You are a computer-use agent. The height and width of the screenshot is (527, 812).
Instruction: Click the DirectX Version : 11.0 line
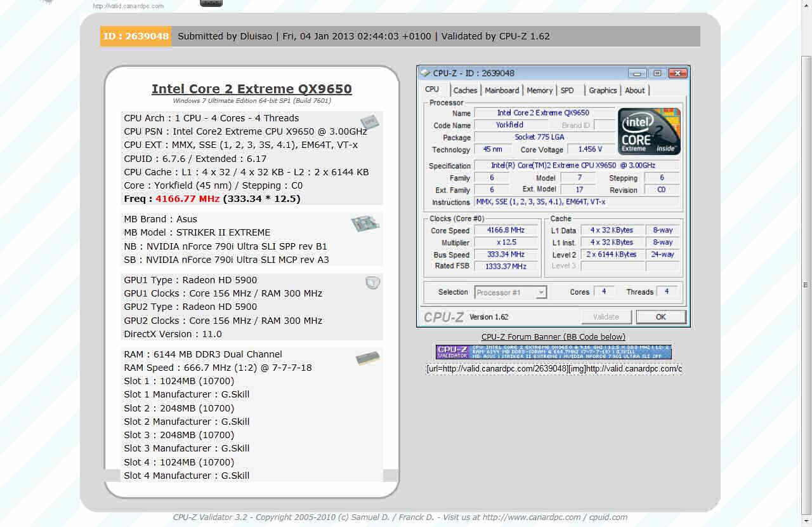click(173, 334)
